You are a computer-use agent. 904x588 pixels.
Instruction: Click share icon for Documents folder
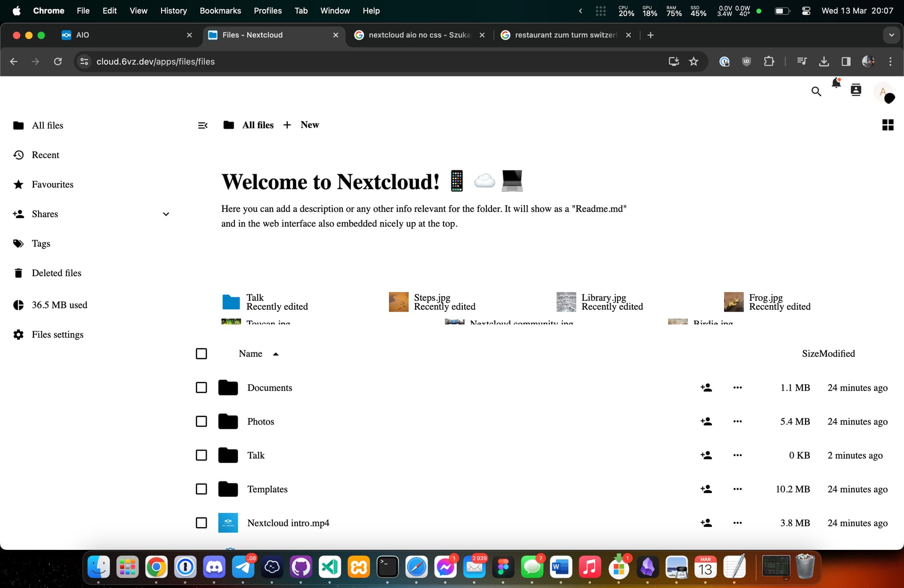(x=706, y=387)
